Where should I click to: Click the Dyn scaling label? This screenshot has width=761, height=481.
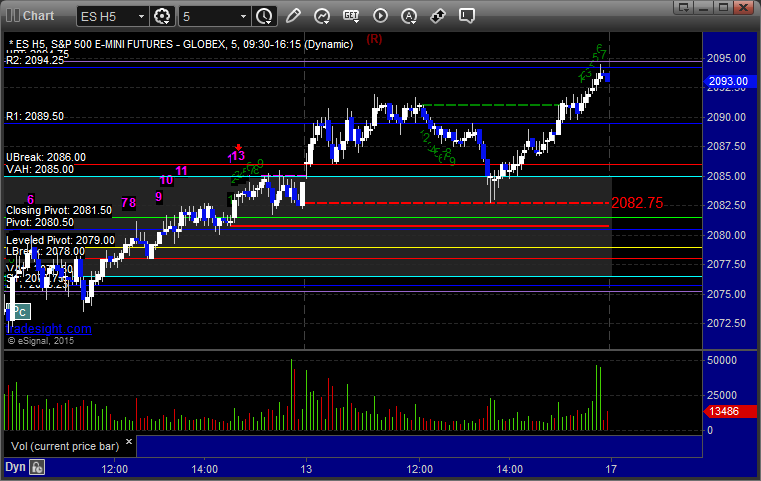click(x=15, y=467)
